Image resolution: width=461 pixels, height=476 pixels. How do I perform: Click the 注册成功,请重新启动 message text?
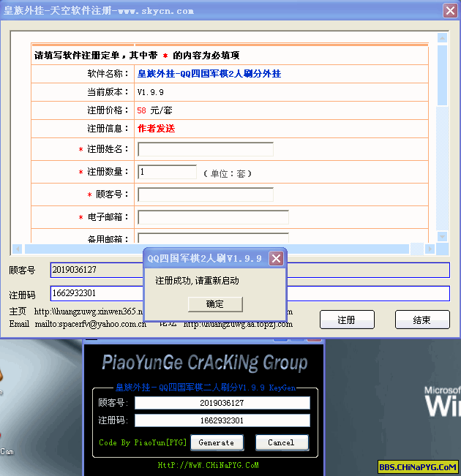pyautogui.click(x=197, y=281)
